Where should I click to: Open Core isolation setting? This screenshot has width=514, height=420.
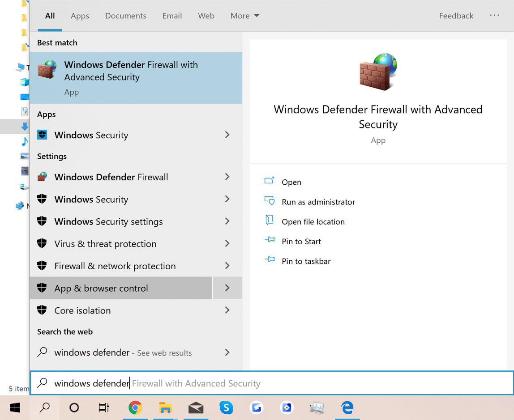pos(121,310)
